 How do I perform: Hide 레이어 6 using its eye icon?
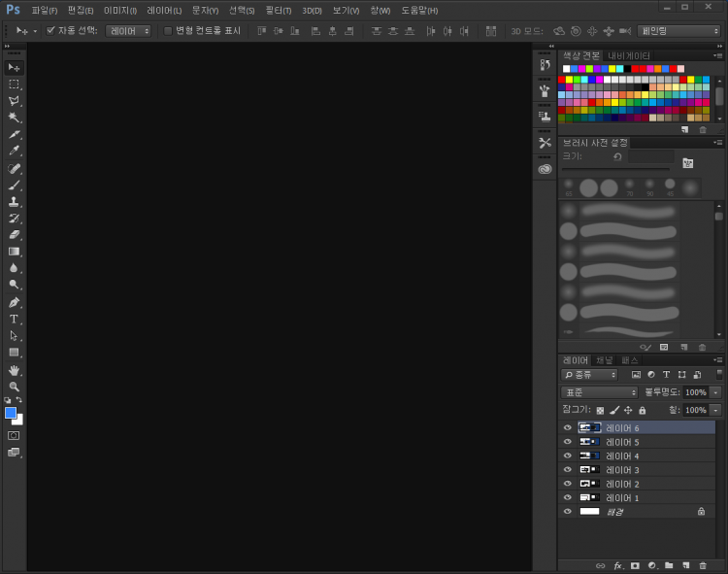click(568, 427)
